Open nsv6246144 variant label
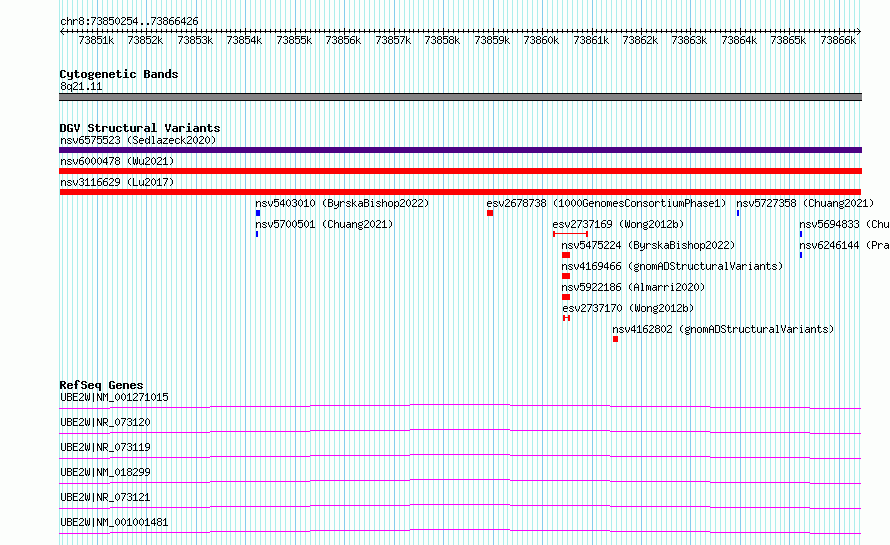 click(845, 245)
